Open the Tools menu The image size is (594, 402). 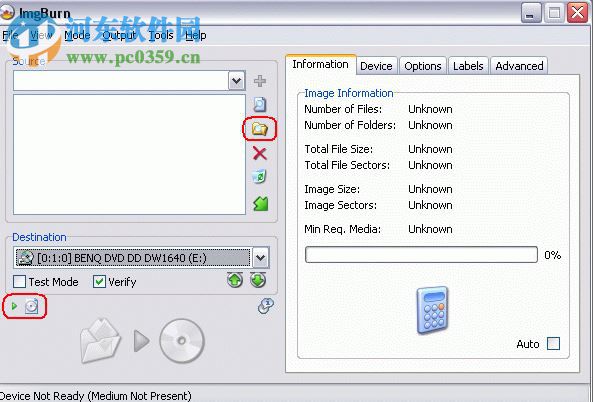point(161,35)
